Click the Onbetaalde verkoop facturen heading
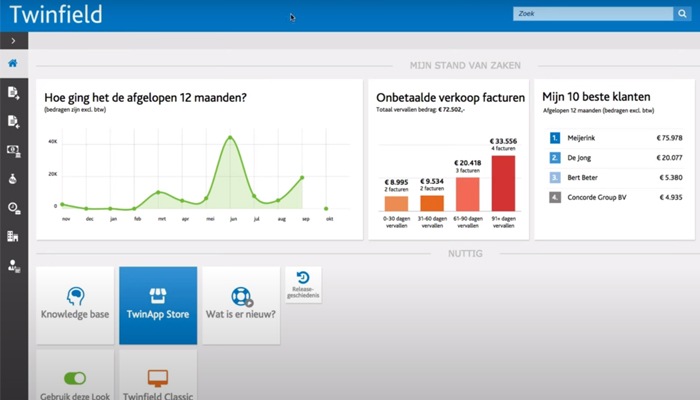Image resolution: width=700 pixels, height=400 pixels. tap(450, 97)
